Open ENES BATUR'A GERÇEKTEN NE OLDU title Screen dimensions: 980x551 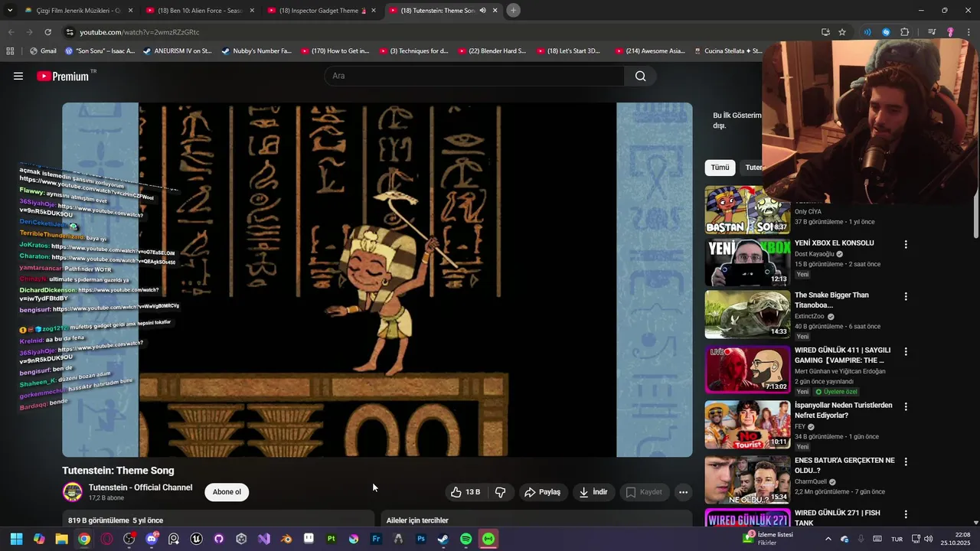coord(844,465)
